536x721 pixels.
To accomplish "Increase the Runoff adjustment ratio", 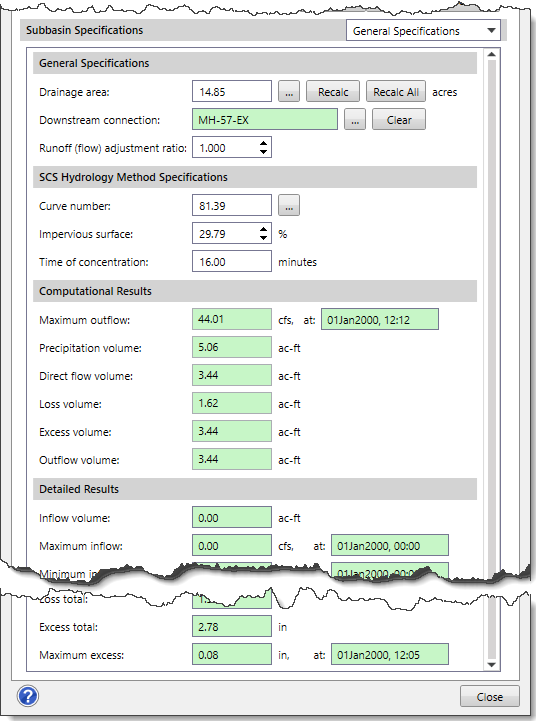I will click(x=263, y=143).
